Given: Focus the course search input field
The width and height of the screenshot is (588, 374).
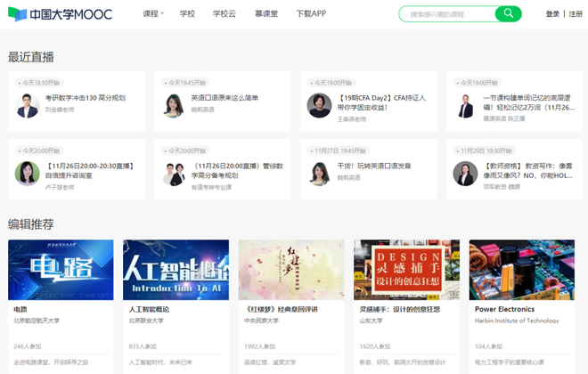Looking at the screenshot, I should 445,14.
